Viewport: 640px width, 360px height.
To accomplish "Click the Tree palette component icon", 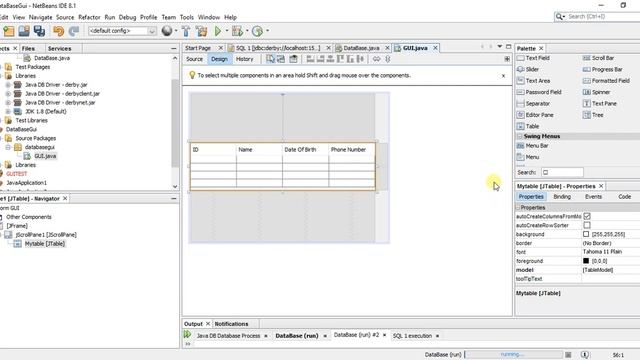I will click(x=587, y=115).
